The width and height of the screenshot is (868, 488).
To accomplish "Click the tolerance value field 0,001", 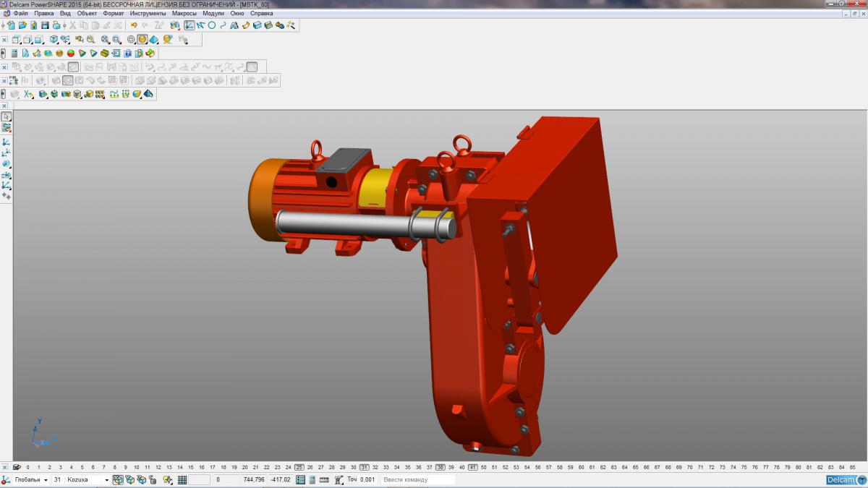I will pos(367,479).
